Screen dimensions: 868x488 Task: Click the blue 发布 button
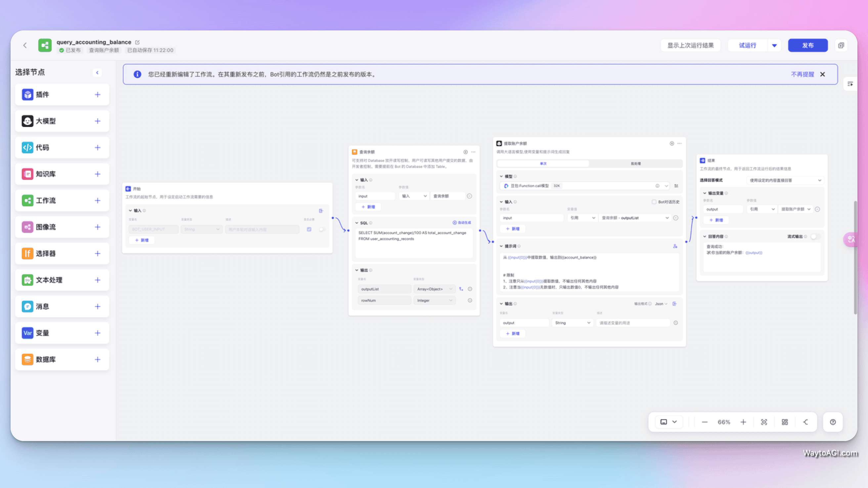[x=808, y=46]
